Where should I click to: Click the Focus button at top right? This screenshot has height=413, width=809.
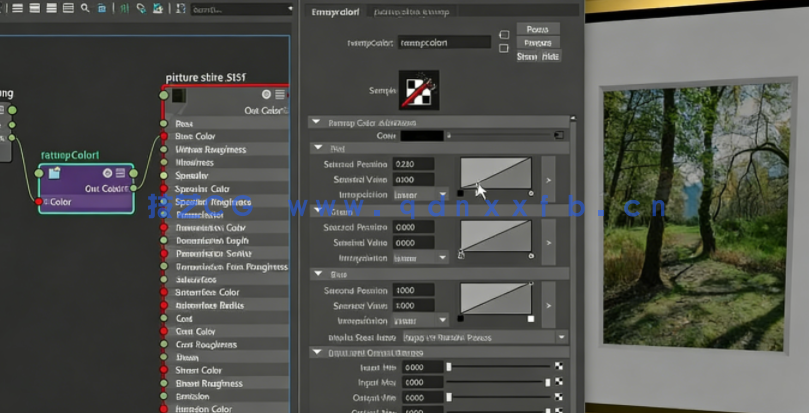536,29
